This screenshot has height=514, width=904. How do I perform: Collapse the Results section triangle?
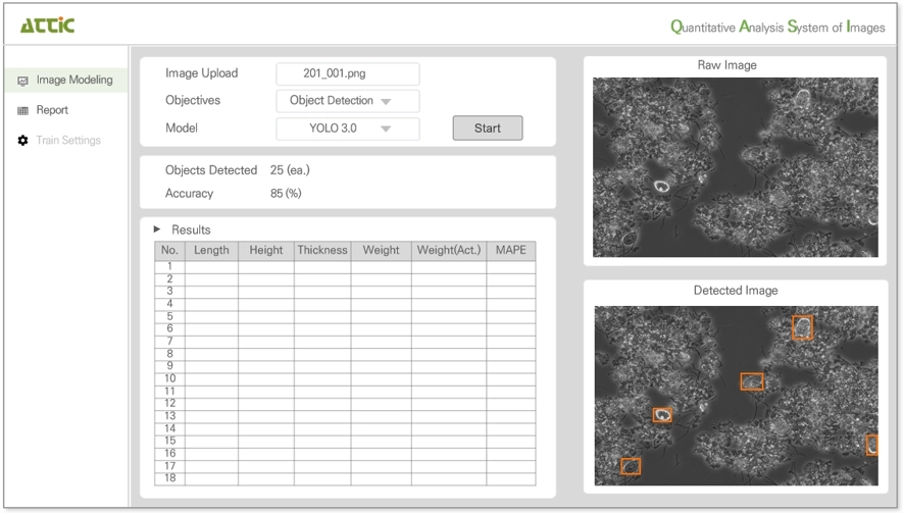click(x=157, y=229)
